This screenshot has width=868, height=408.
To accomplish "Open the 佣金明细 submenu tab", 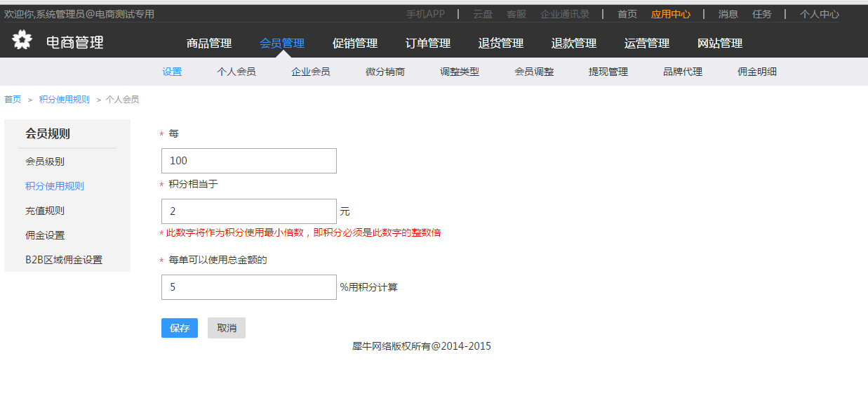I will [757, 72].
